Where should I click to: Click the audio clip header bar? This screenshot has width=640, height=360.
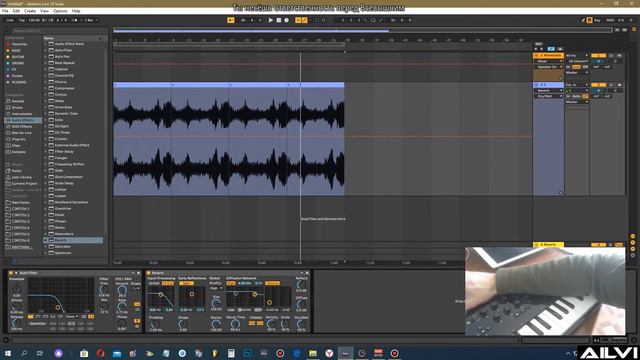click(229, 85)
